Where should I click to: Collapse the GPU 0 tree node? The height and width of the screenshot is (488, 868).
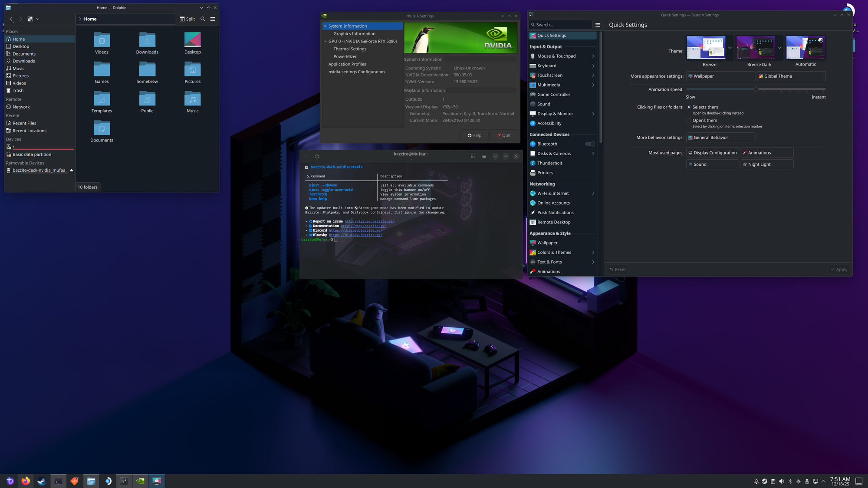[x=325, y=42]
